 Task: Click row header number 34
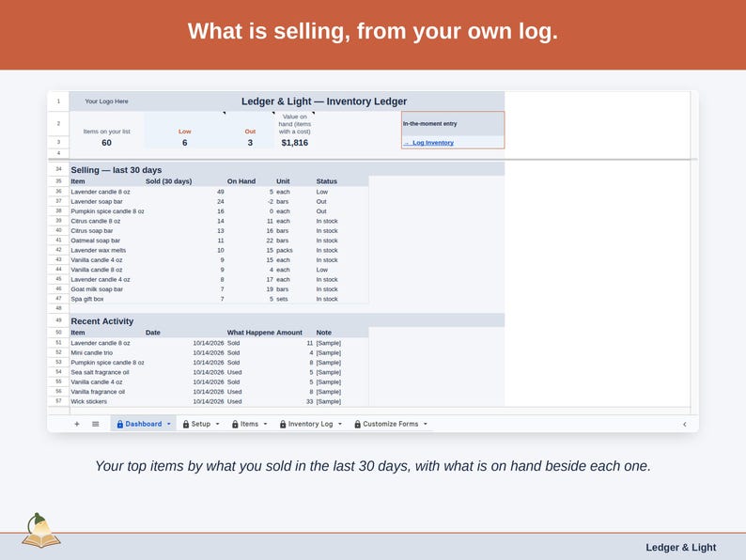click(58, 169)
